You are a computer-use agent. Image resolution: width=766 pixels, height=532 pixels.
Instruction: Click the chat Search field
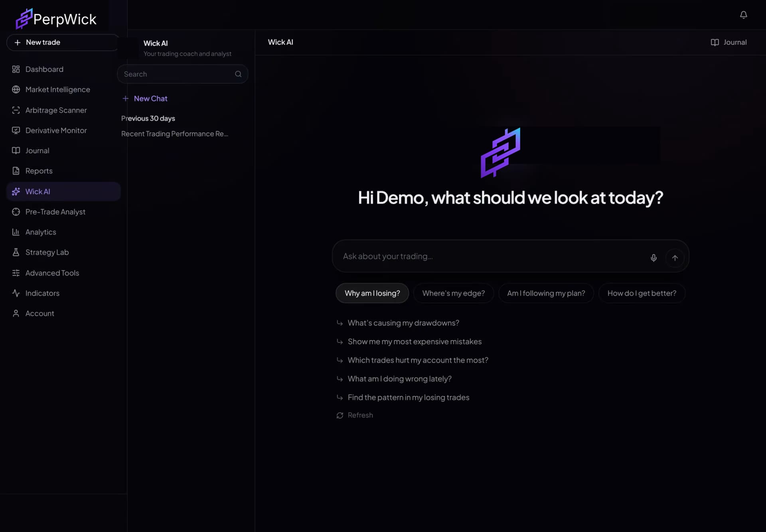(182, 74)
